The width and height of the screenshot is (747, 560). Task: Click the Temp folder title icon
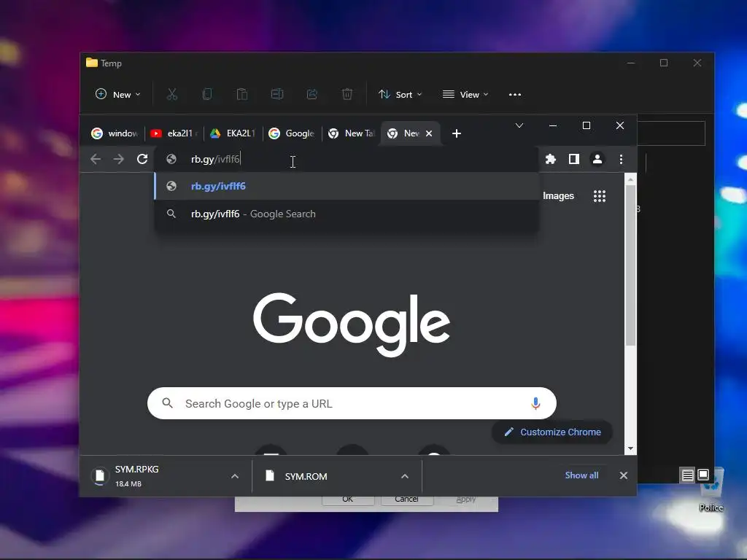(91, 63)
